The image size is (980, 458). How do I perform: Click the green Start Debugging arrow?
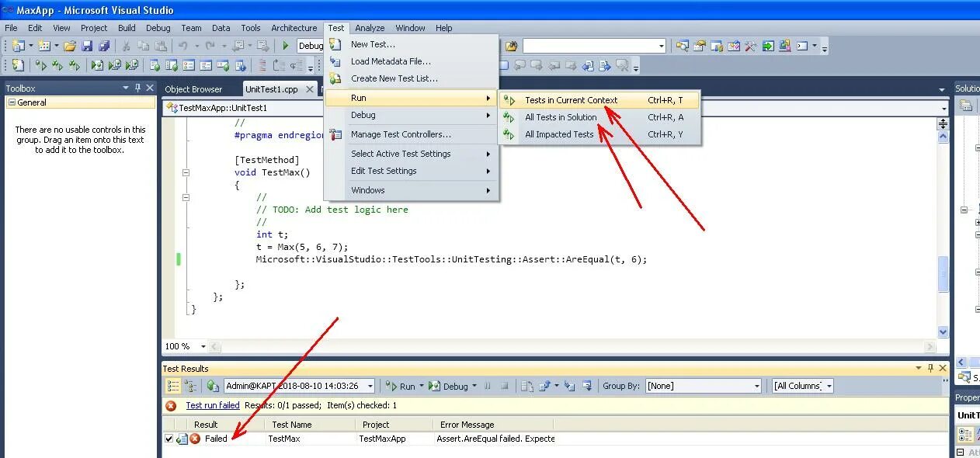[286, 46]
